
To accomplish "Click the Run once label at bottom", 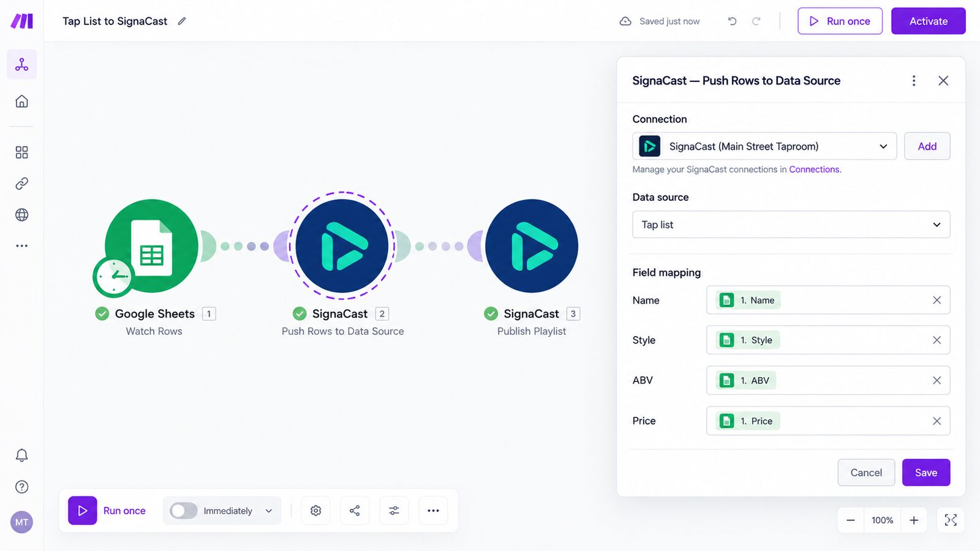I will pyautogui.click(x=124, y=511).
